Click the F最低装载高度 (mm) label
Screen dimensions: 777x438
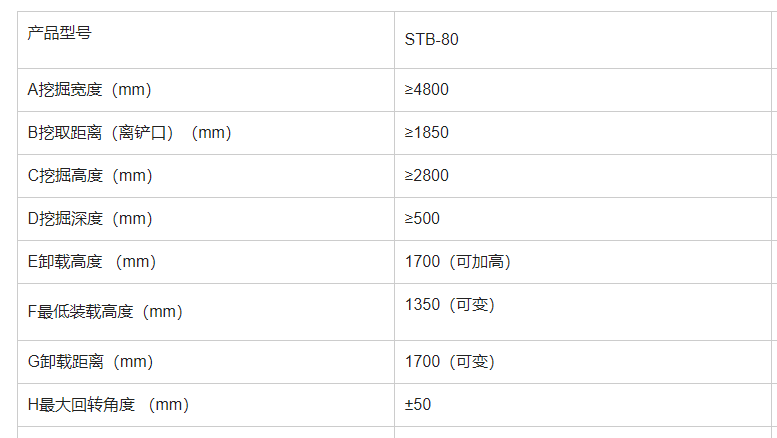105,312
